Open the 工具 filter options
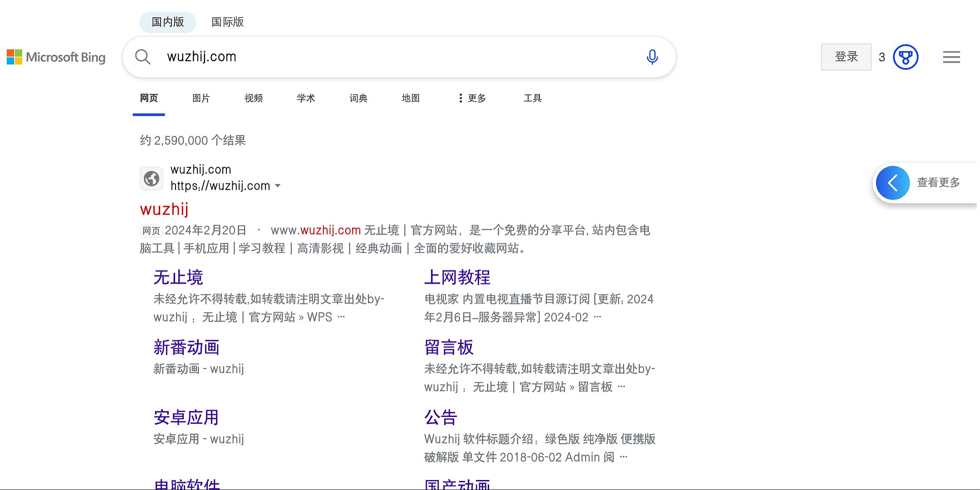980x490 pixels. pos(532,98)
